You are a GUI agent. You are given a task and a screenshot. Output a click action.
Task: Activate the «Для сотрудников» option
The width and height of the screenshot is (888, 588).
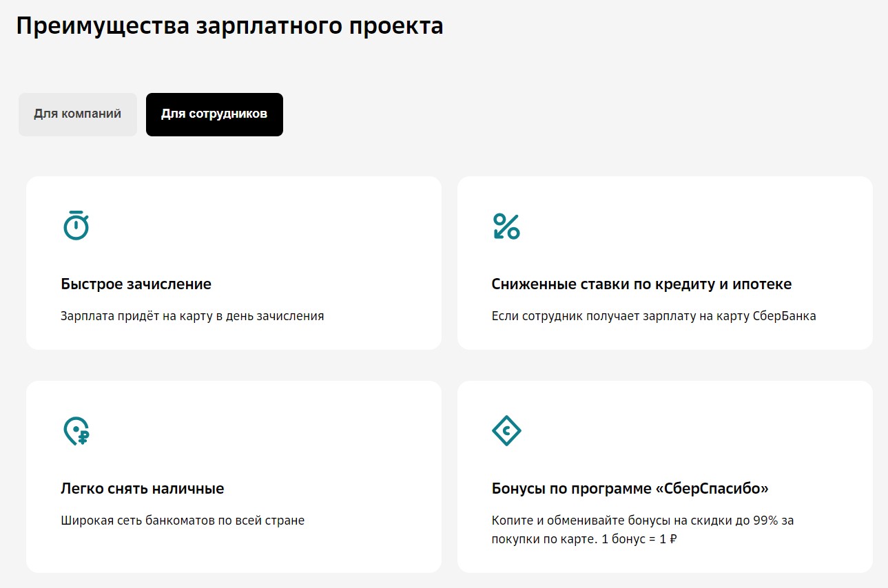[x=214, y=114]
